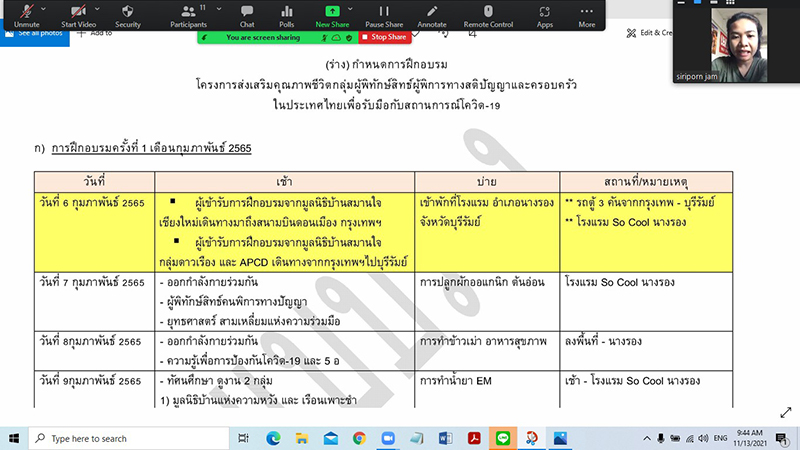Click the volume speaker tray icon
The image size is (800, 450).
pyautogui.click(x=703, y=438)
